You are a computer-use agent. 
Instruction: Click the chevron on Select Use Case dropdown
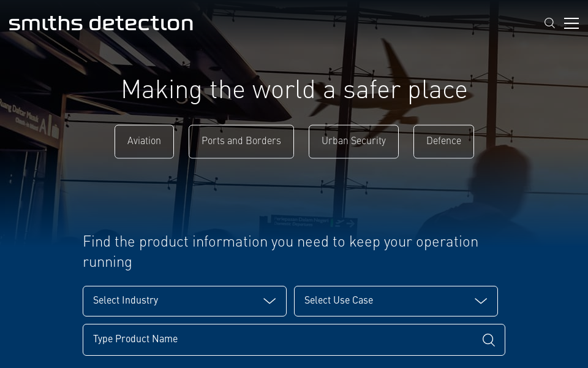pyautogui.click(x=481, y=301)
